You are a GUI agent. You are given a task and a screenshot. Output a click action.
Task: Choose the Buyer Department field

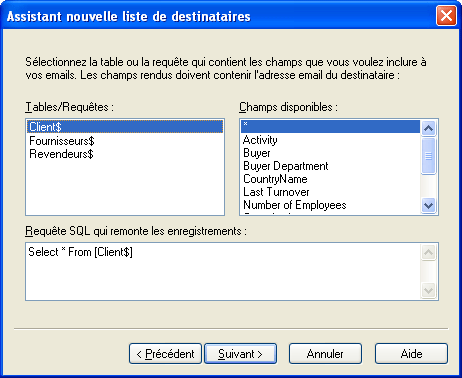(330, 166)
